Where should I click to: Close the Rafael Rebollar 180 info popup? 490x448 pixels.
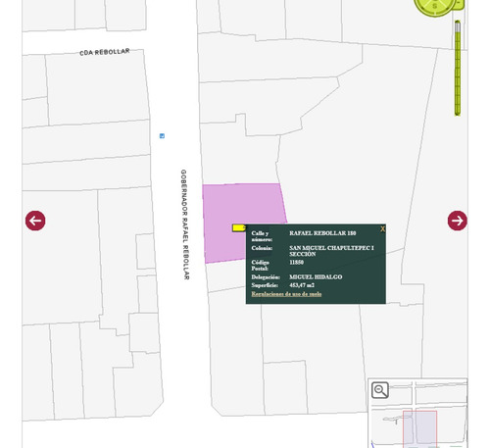click(x=382, y=229)
